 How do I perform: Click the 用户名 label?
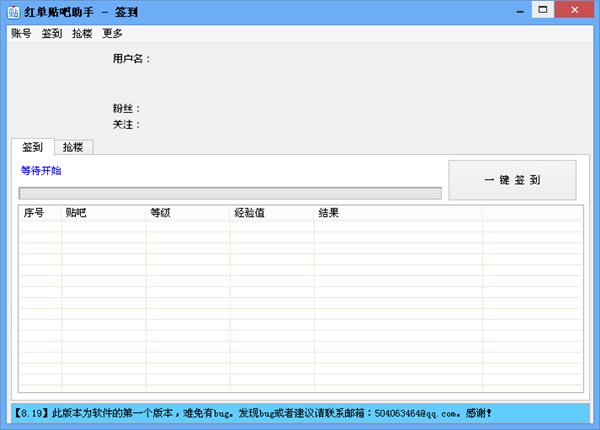point(131,59)
